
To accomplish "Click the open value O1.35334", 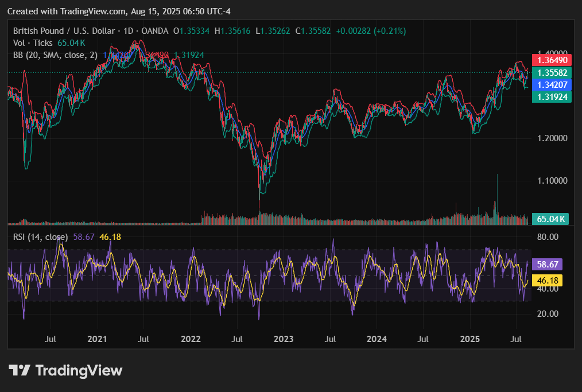I will pyautogui.click(x=192, y=31).
